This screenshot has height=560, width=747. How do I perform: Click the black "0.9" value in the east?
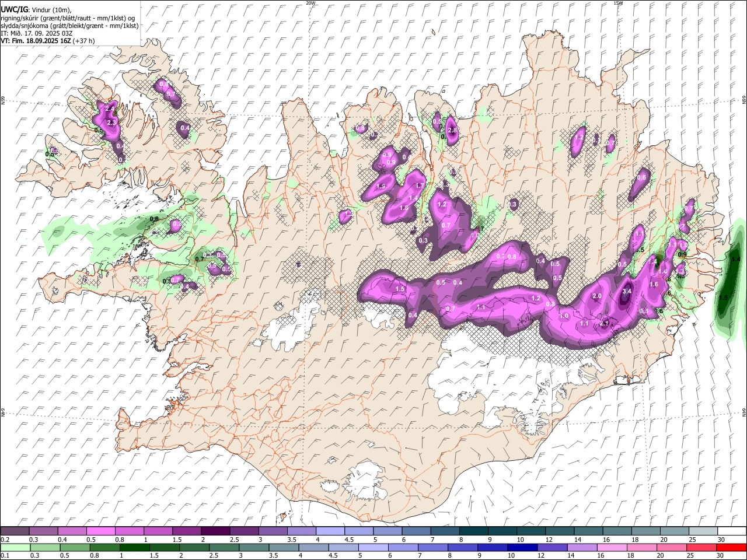[682, 254]
